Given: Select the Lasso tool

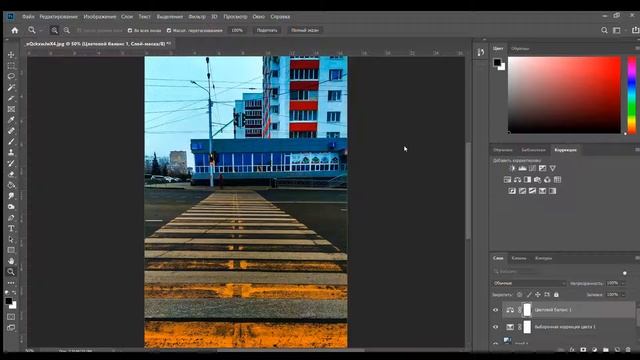Looking at the screenshot, I should point(11,76).
